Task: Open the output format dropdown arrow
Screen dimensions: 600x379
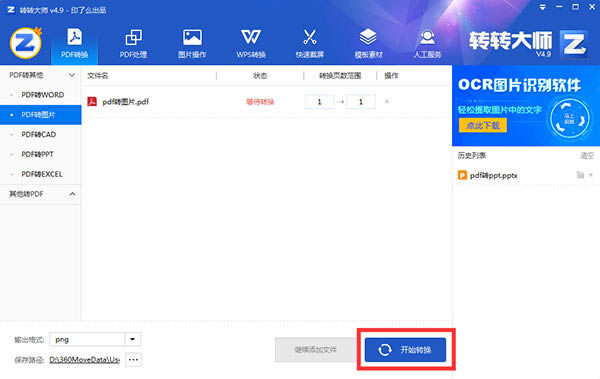Action: tap(132, 339)
